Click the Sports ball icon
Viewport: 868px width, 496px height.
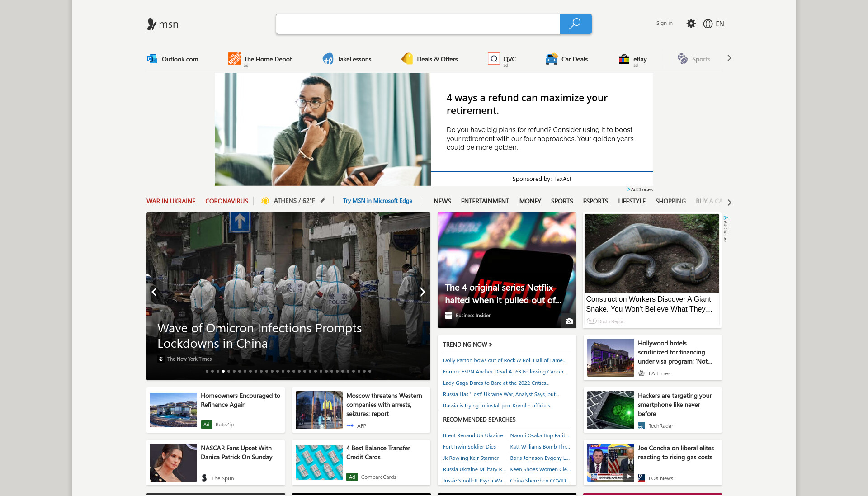pyautogui.click(x=683, y=59)
